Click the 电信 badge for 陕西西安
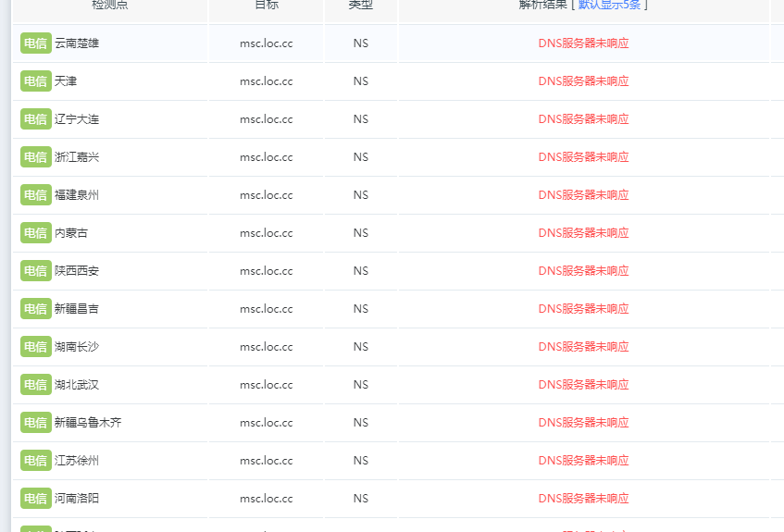Screen dimensions: 784x532 [36, 271]
